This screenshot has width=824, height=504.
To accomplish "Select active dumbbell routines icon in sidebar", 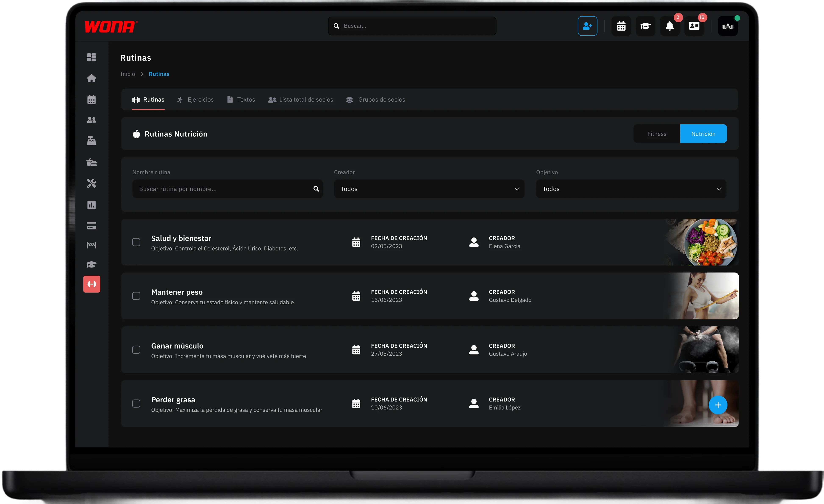I will pyautogui.click(x=92, y=284).
